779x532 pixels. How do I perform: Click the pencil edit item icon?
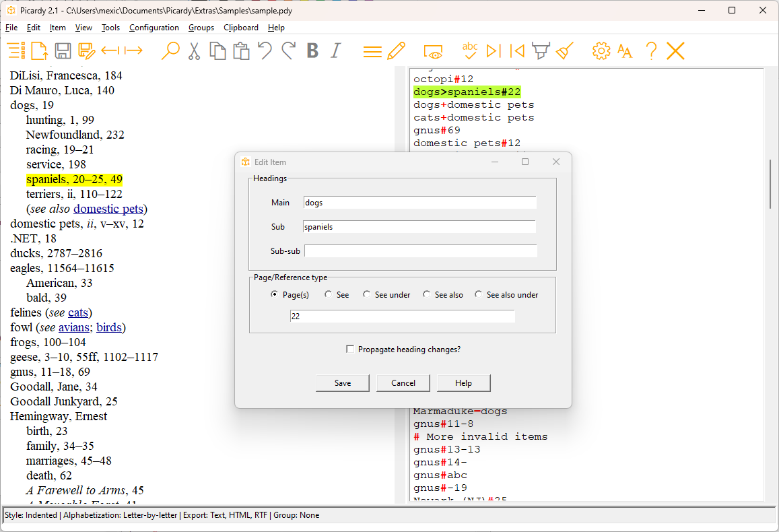(396, 51)
